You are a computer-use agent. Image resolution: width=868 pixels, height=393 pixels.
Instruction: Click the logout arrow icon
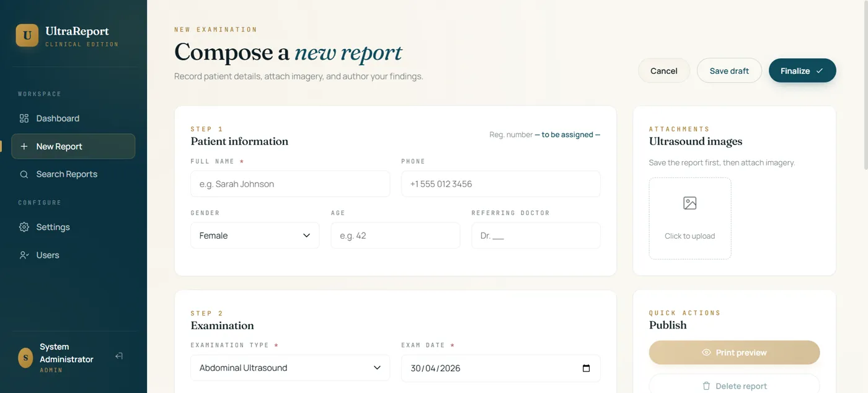pyautogui.click(x=119, y=356)
